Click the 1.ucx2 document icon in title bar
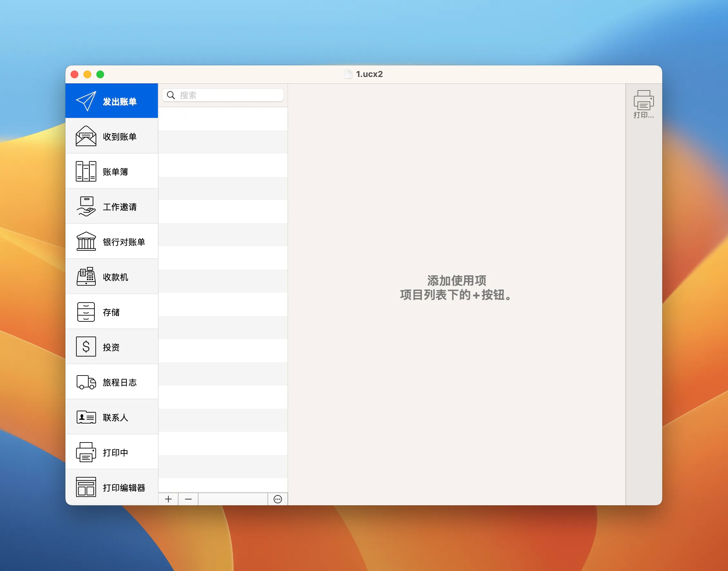Viewport: 728px width, 571px height. pos(348,74)
